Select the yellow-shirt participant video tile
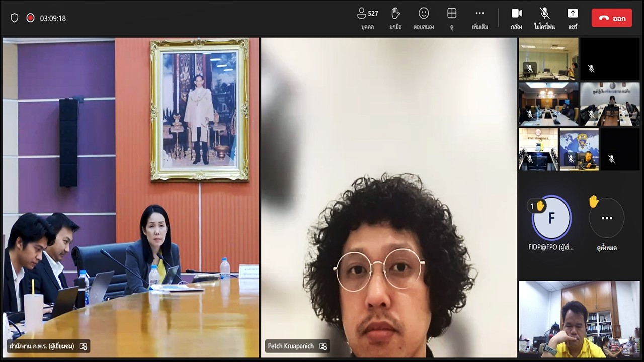Screen dimensions: 644x362 [x=579, y=319]
